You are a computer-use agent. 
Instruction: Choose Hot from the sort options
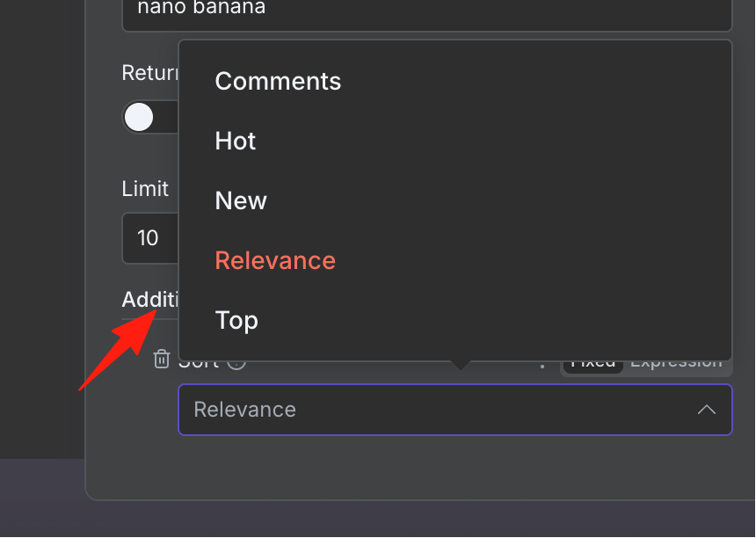(x=236, y=141)
